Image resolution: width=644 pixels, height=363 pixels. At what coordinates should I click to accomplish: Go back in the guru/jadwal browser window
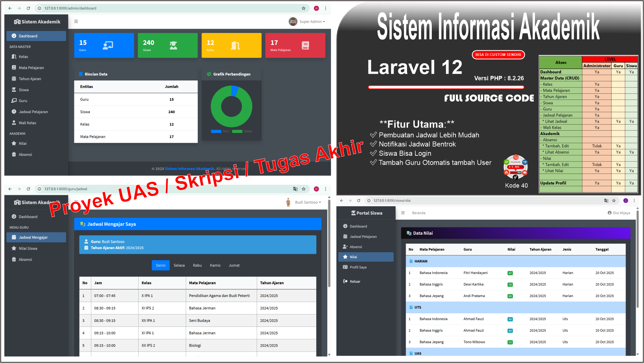[10, 189]
